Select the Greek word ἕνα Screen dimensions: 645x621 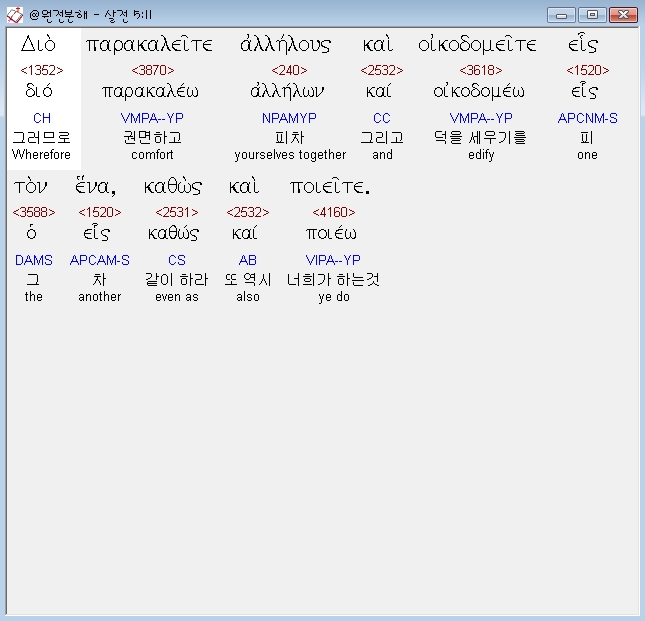point(95,187)
